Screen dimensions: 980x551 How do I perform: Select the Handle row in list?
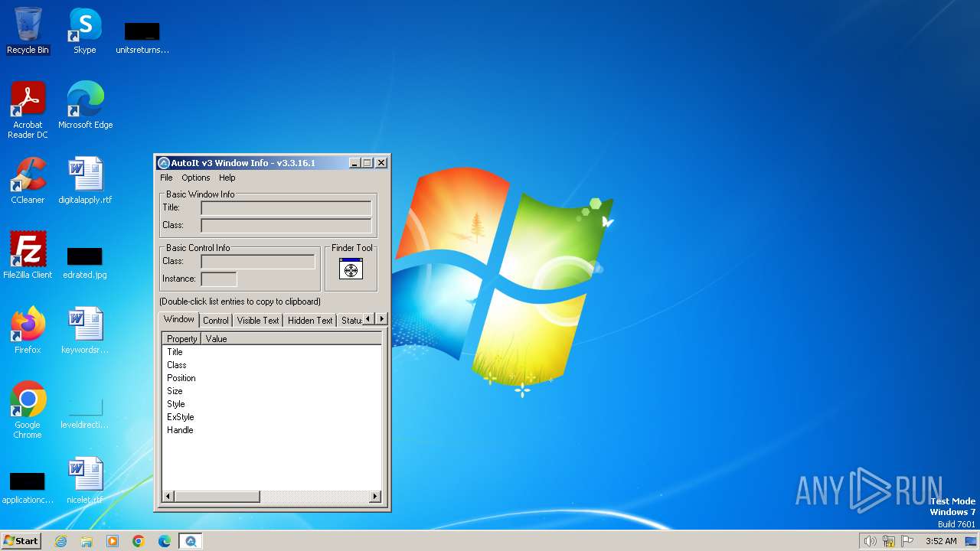[272, 430]
